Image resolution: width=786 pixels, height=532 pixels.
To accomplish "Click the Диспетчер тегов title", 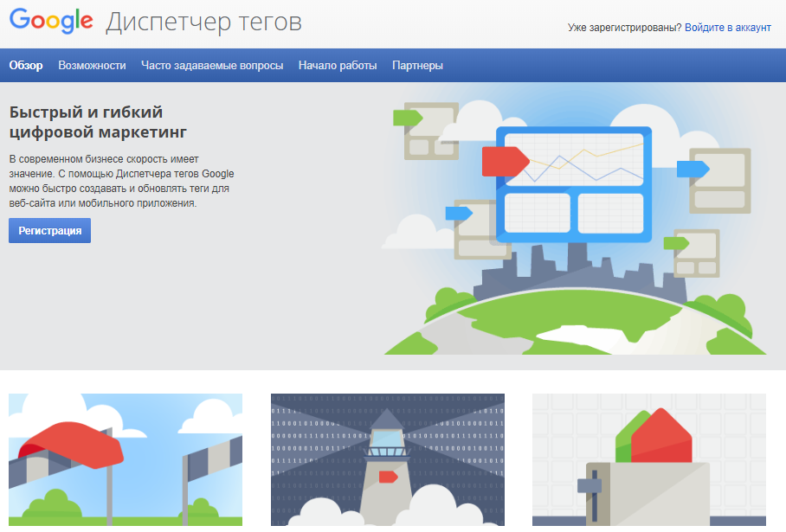I will tap(203, 22).
